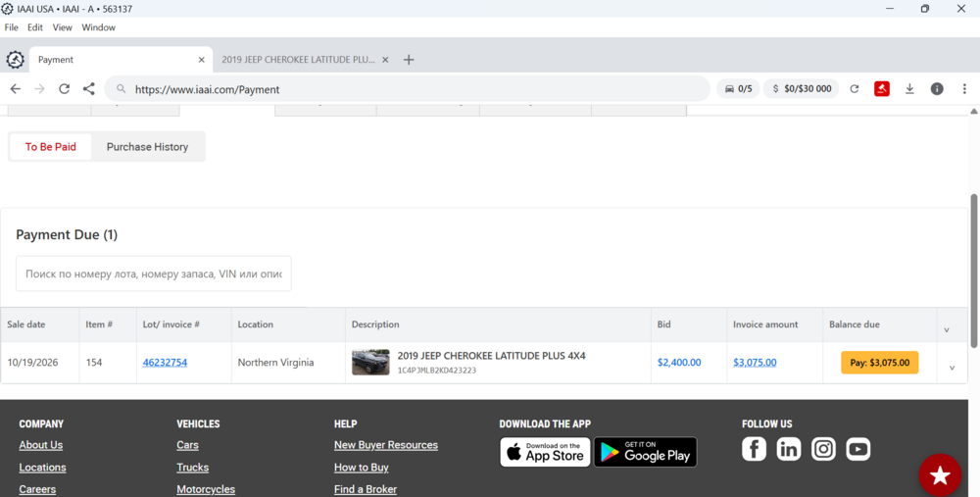The image size is (980, 497).
Task: Open the About Us footer link
Action: click(40, 445)
